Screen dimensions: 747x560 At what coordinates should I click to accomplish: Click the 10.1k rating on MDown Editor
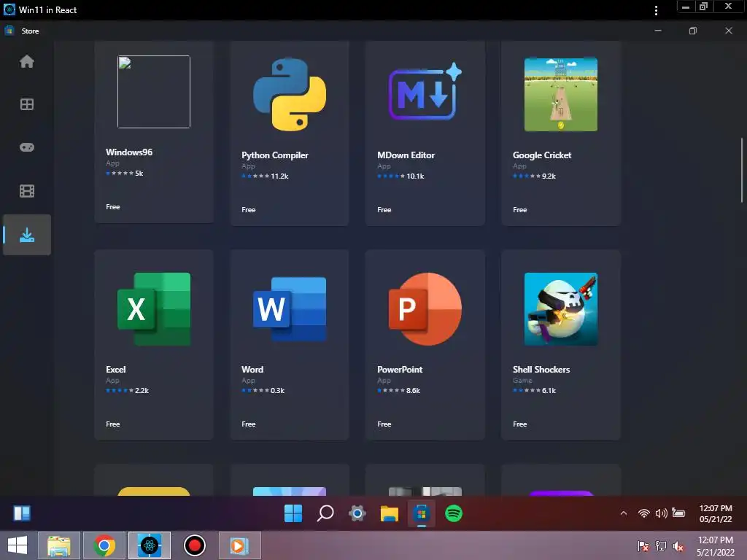click(415, 176)
